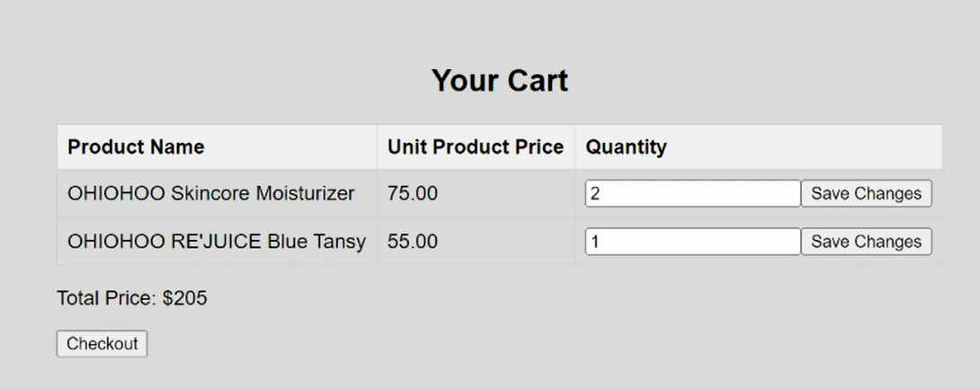Focus the Skincore Moisturizer quantity field
The width and height of the screenshot is (980, 389).
(692, 194)
